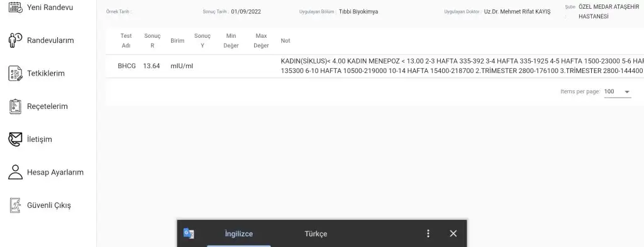
Task: Click the Sonuç R column header
Action: [x=152, y=40]
